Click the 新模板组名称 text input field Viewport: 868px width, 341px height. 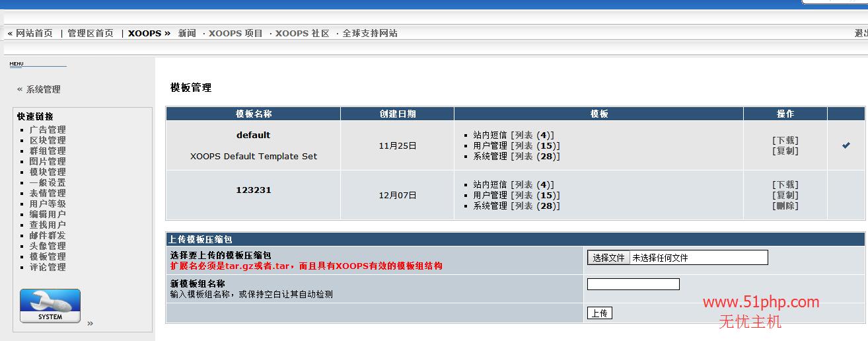coord(633,284)
